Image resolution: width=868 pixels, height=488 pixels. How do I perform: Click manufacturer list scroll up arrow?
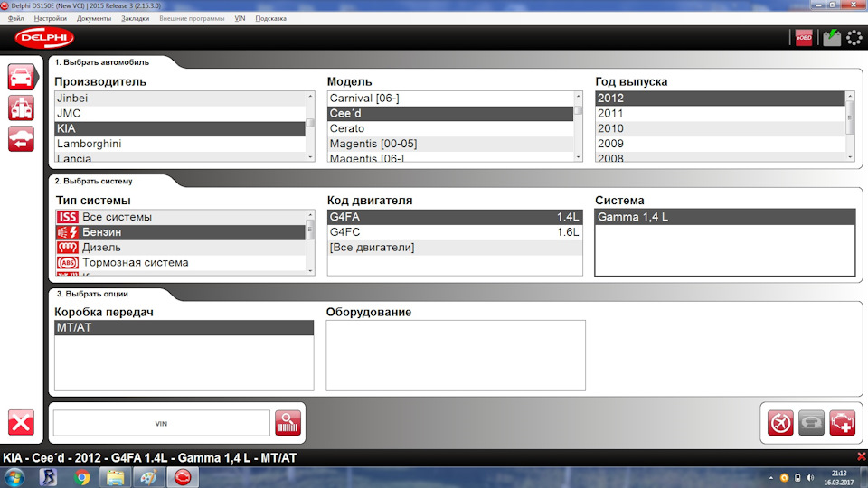[x=310, y=97]
